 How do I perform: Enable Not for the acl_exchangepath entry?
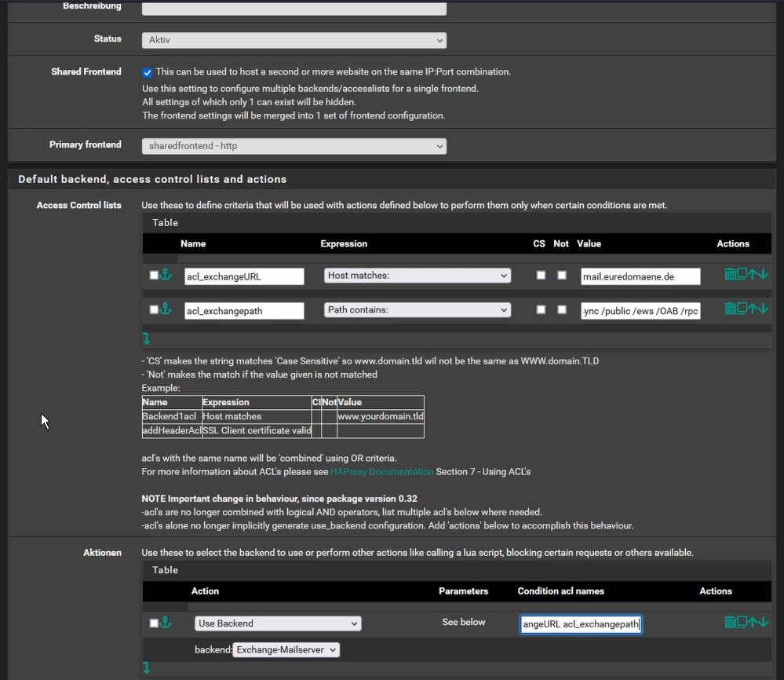pyautogui.click(x=562, y=309)
